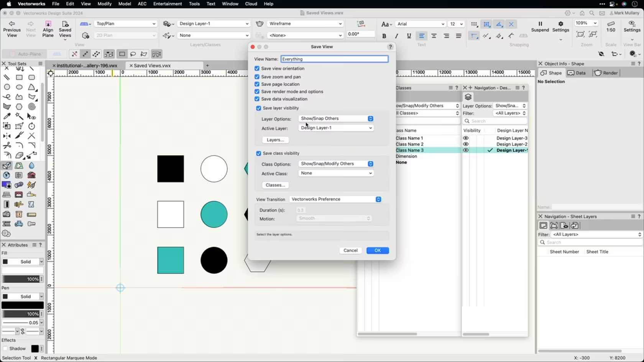
Task: Click the Pen color swatch in Attributes
Action: coord(23,305)
